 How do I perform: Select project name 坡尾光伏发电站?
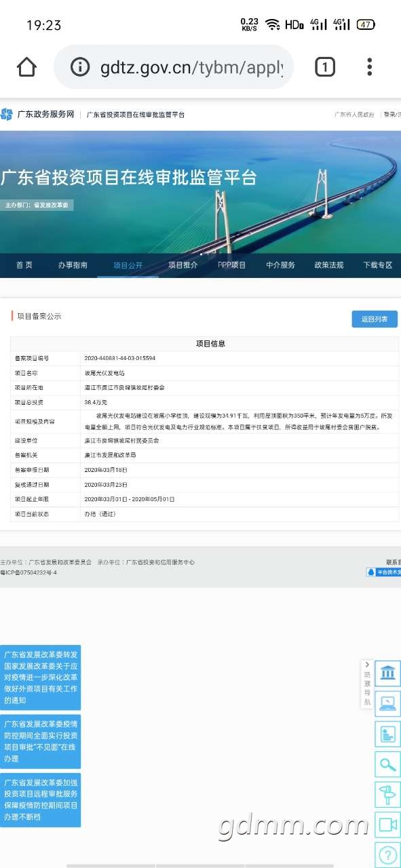point(104,373)
